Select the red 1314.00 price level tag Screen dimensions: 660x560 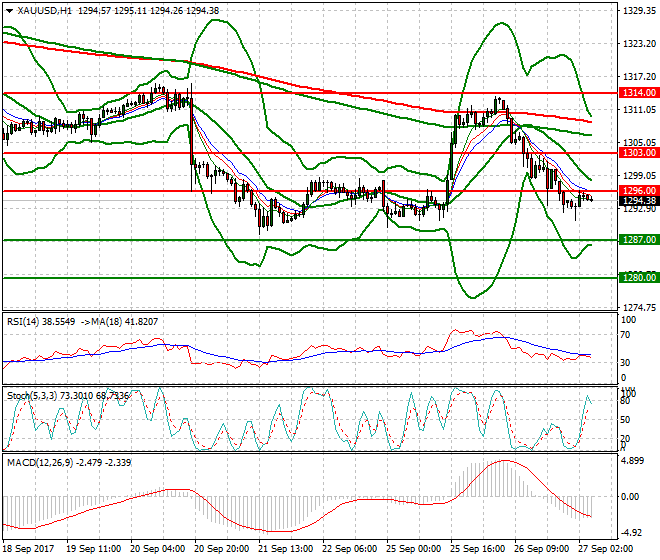639,93
